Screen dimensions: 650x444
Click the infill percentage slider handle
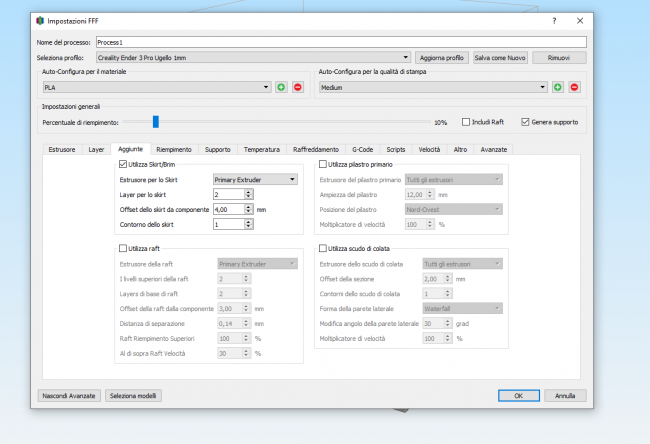pos(156,122)
